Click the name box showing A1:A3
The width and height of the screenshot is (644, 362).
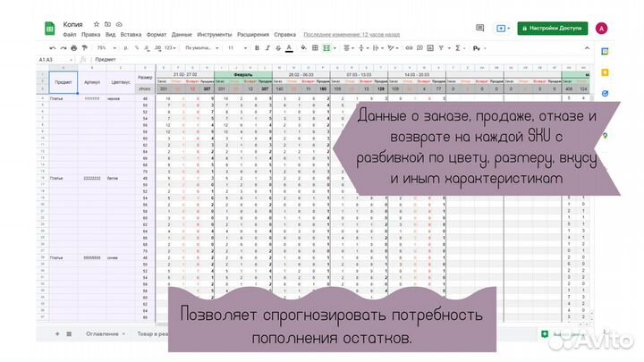pyautogui.click(x=55, y=60)
